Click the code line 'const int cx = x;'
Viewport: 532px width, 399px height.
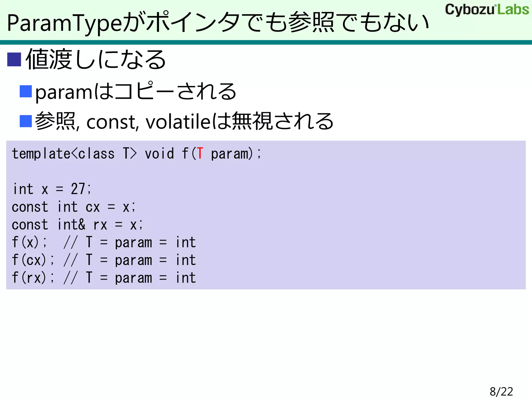[74, 207]
